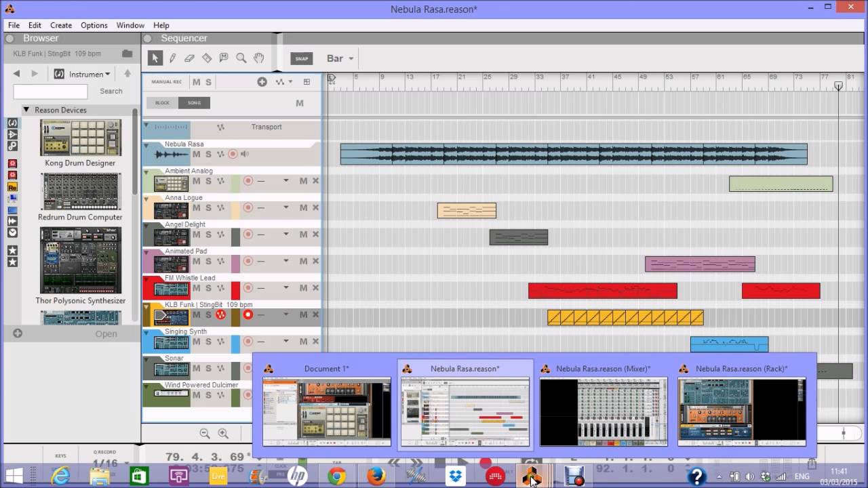Select the Effects shortcut in browser sidebar
Image resolution: width=868 pixels, height=488 pixels.
pyautogui.click(x=12, y=134)
